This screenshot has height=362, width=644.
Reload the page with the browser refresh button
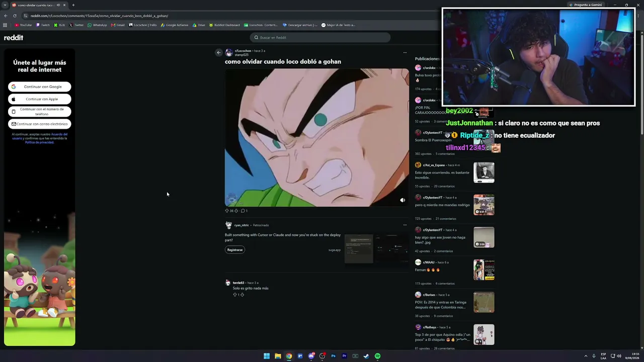pos(15,16)
